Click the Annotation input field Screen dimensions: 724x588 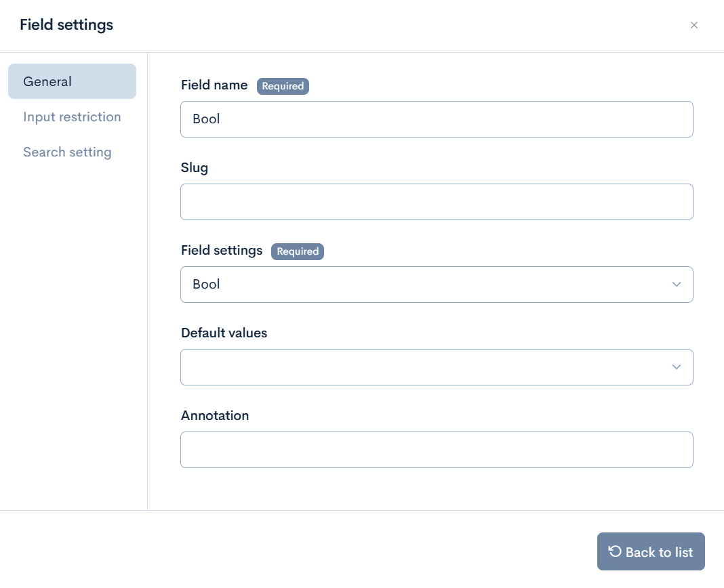[x=437, y=449]
